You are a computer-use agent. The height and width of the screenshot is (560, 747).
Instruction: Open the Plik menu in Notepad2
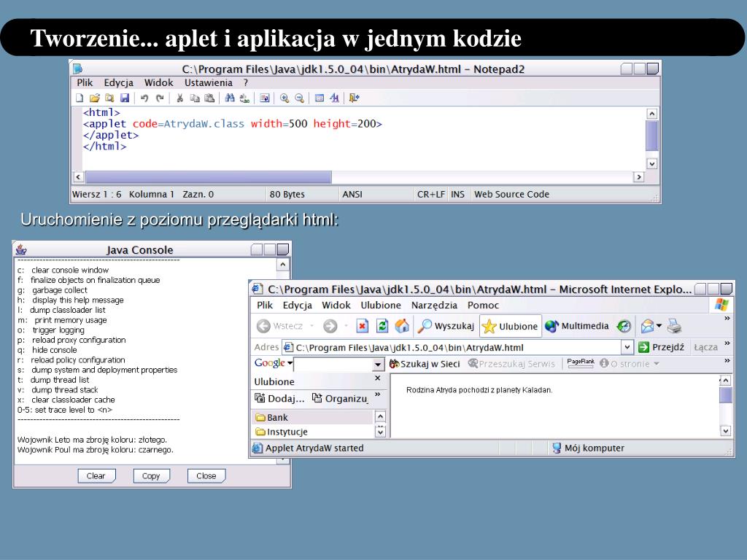[x=85, y=83]
